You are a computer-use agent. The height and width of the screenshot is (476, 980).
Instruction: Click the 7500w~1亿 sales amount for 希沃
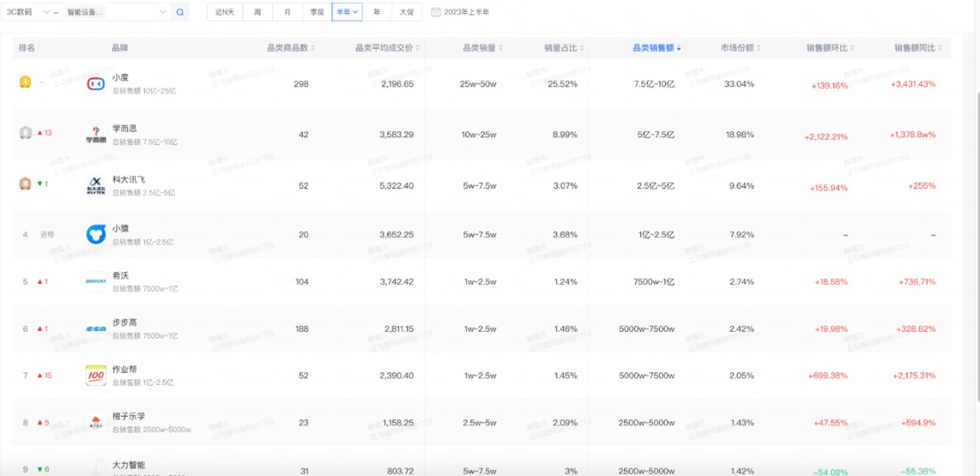pos(654,282)
